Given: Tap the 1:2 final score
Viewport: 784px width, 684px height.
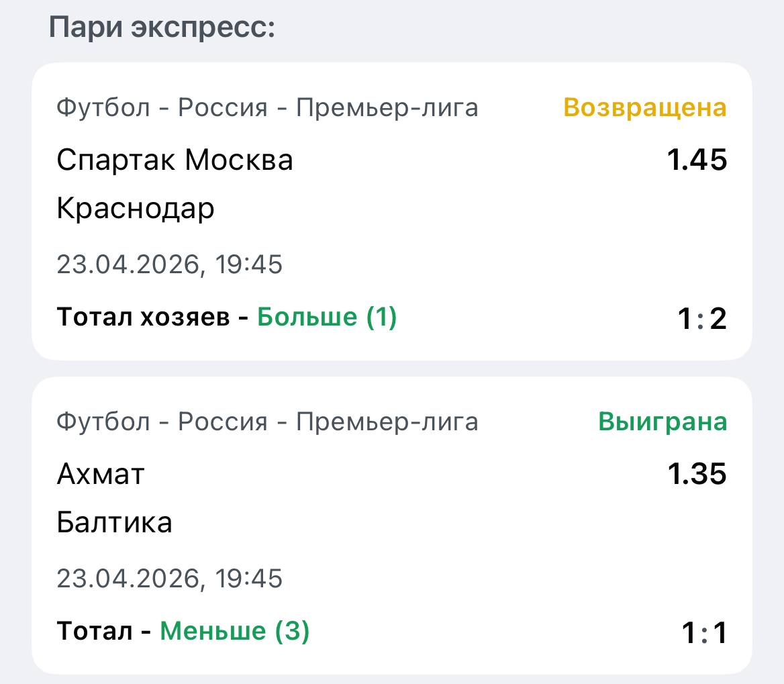Looking at the screenshot, I should [x=701, y=319].
